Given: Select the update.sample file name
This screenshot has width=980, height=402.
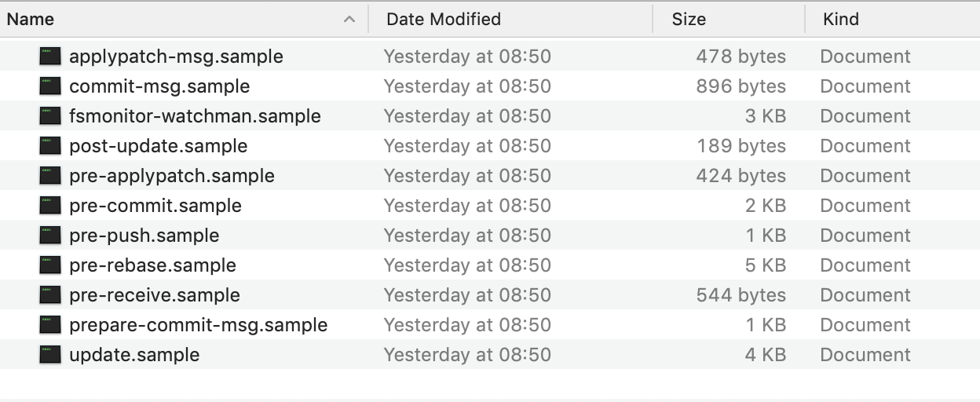Looking at the screenshot, I should point(134,355).
